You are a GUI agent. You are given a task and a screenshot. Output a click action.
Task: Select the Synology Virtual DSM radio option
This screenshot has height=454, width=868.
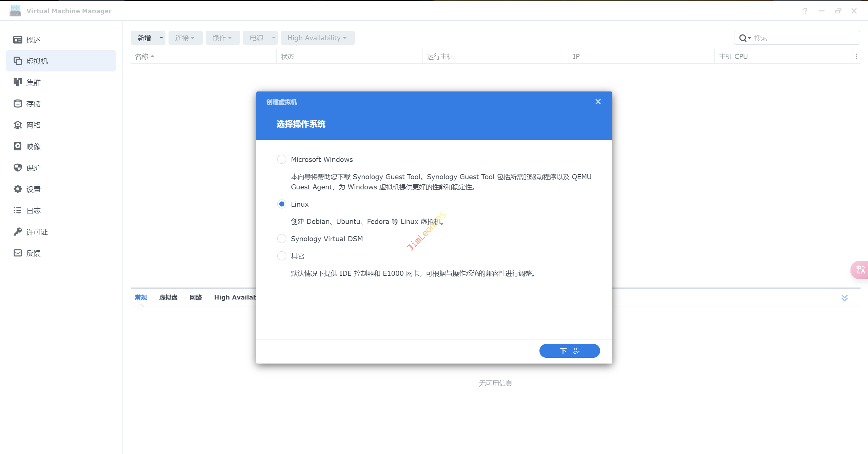click(281, 239)
